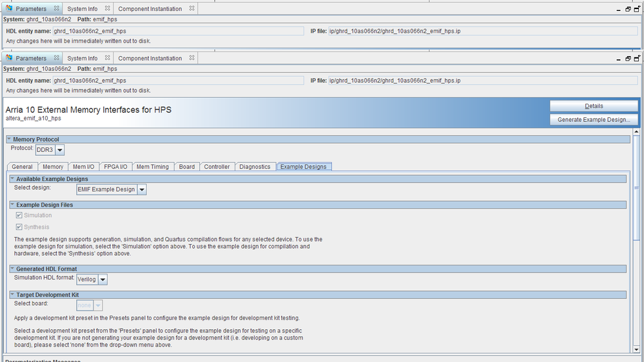Minimize the upper Parameters panel

618,10
